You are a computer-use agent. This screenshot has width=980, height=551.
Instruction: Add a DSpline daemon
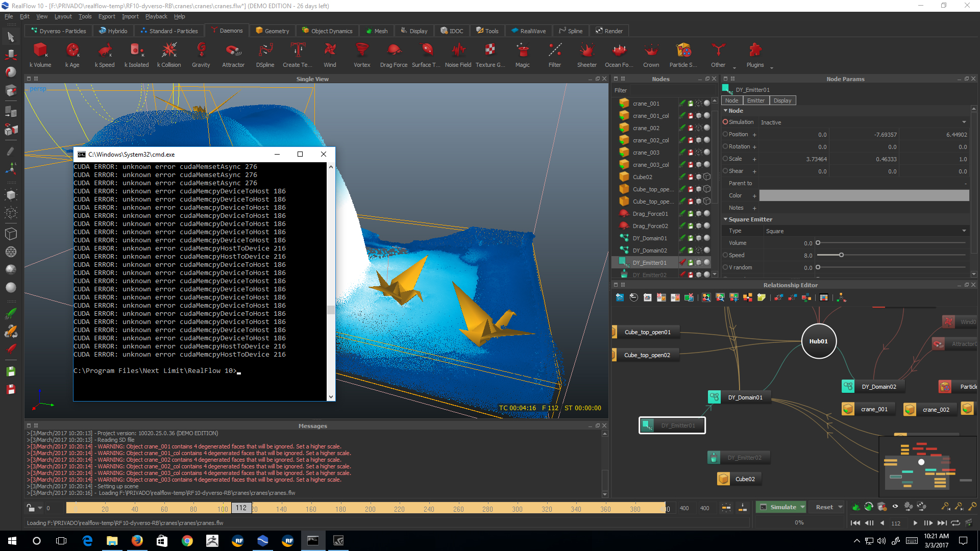pos(265,55)
